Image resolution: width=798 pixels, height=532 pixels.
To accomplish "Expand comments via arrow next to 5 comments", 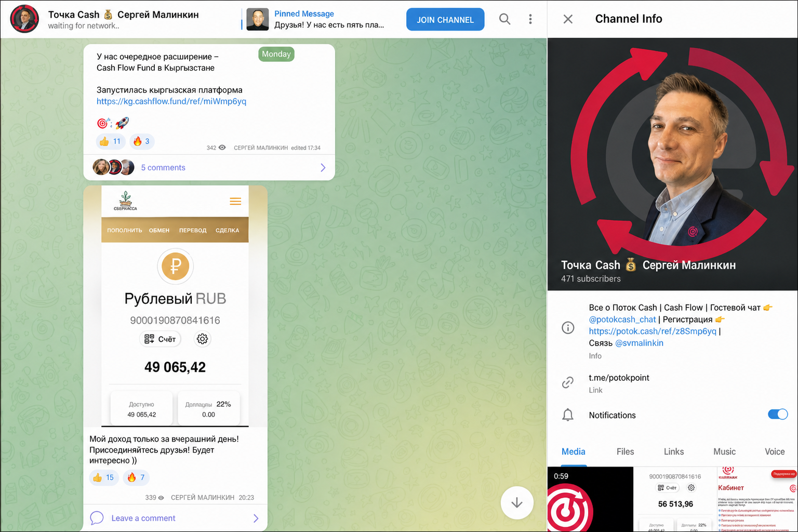I will click(323, 167).
